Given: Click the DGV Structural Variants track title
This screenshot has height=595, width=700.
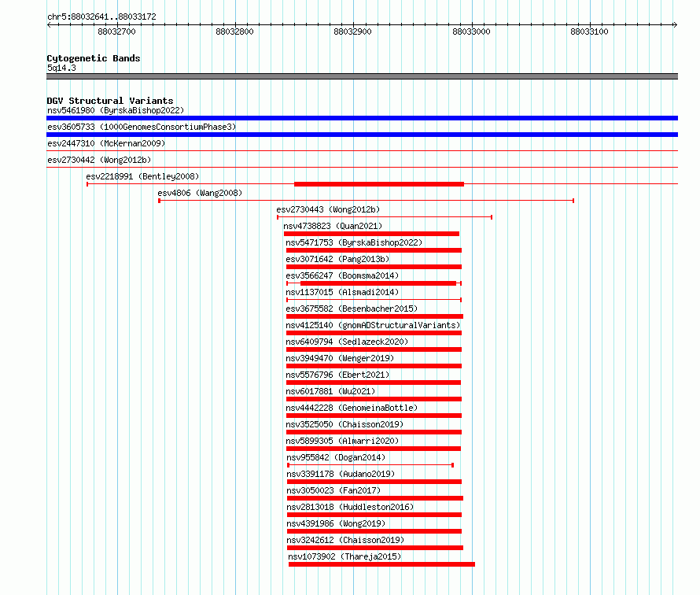Looking at the screenshot, I should (x=110, y=101).
